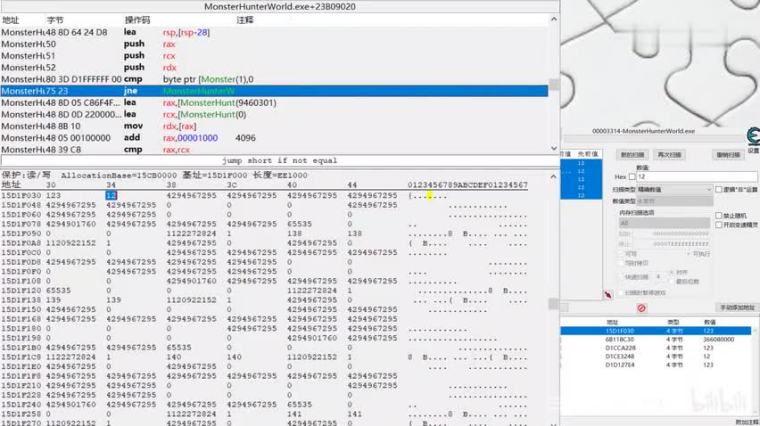This screenshot has height=426, width=760.
Task: Click 65535 in row 15D1F120
Action: 58,290
